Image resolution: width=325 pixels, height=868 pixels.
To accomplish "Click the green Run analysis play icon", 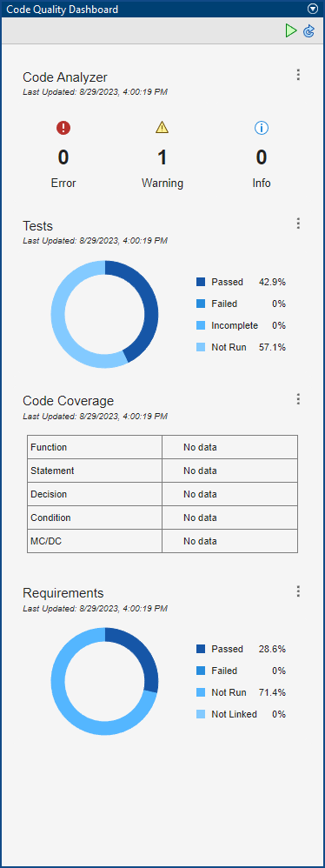I will pyautogui.click(x=291, y=31).
